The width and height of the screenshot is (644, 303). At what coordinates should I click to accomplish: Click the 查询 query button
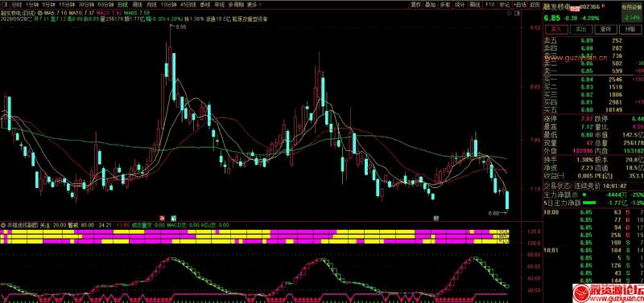pos(605,30)
